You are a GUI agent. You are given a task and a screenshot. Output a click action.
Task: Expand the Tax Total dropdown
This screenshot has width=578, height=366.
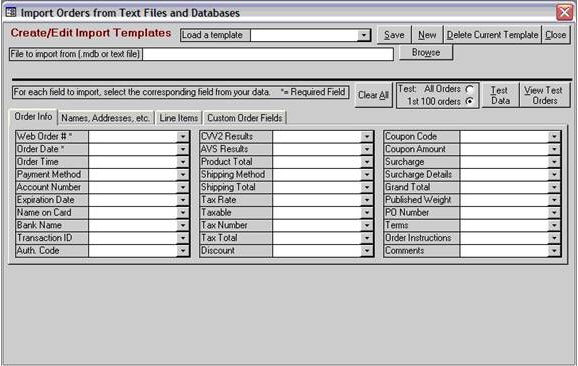click(367, 238)
